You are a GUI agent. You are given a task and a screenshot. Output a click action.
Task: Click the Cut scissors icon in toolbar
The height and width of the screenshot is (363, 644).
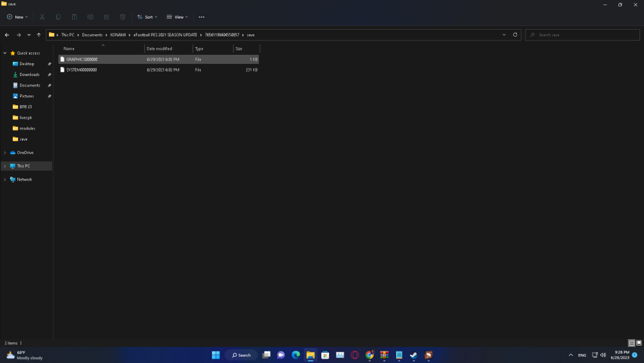point(43,17)
